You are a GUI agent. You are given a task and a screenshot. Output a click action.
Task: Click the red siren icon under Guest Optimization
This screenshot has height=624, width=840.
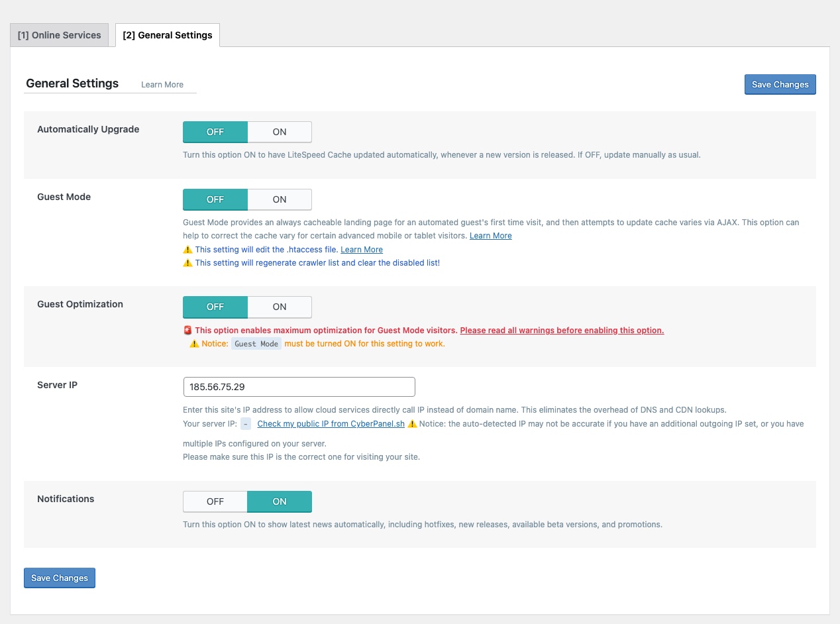[x=187, y=331]
